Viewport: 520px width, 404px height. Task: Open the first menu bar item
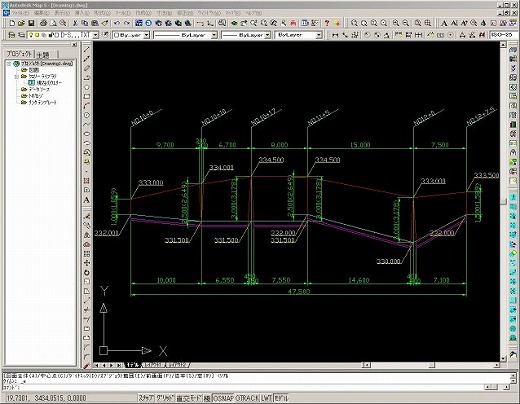tap(21, 13)
